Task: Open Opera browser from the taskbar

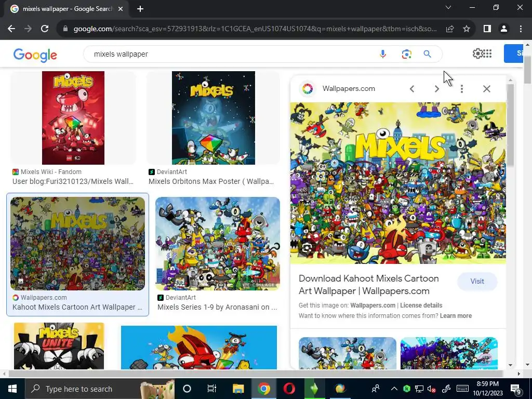Action: click(x=289, y=389)
